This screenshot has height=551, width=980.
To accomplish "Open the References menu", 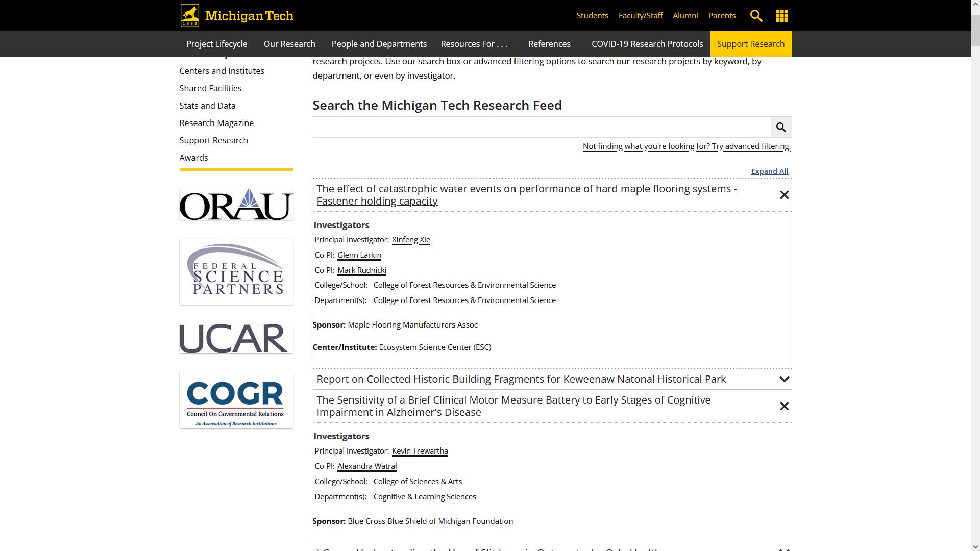I will tap(549, 44).
